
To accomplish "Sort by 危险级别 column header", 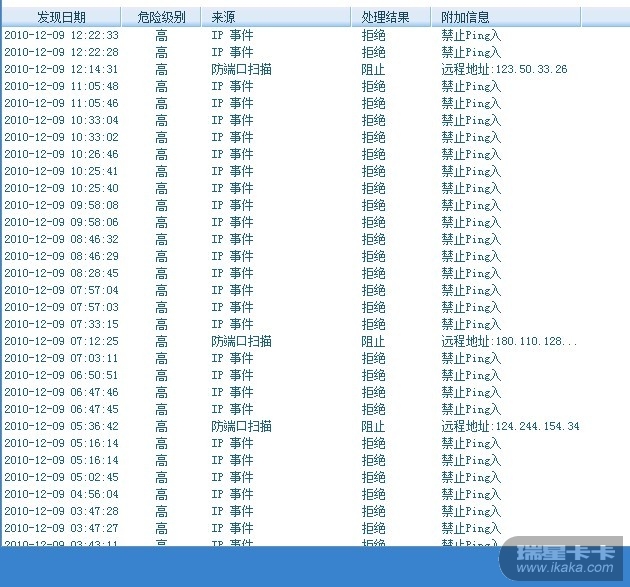I will click(161, 17).
